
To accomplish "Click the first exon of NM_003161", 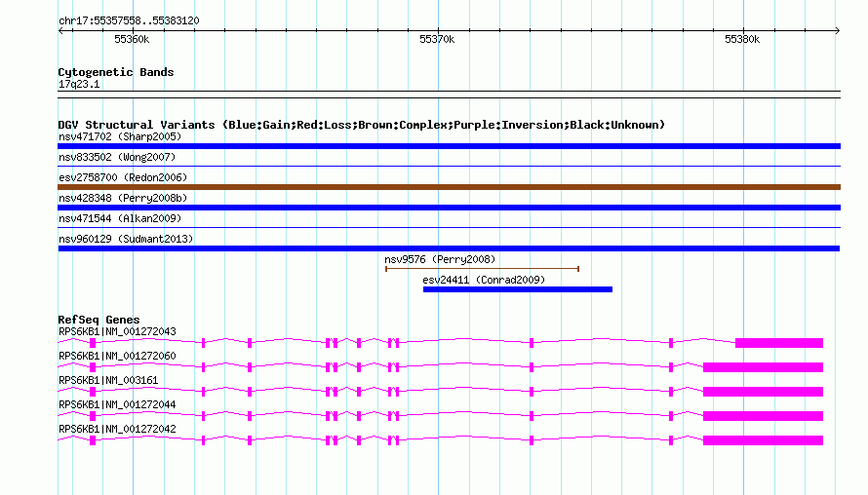I will click(93, 392).
